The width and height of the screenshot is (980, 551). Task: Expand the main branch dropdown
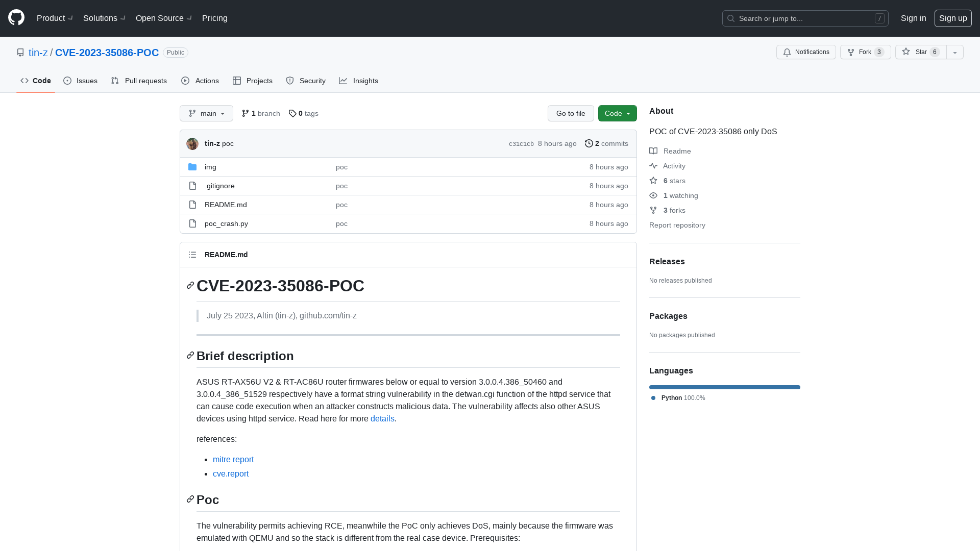(x=206, y=113)
